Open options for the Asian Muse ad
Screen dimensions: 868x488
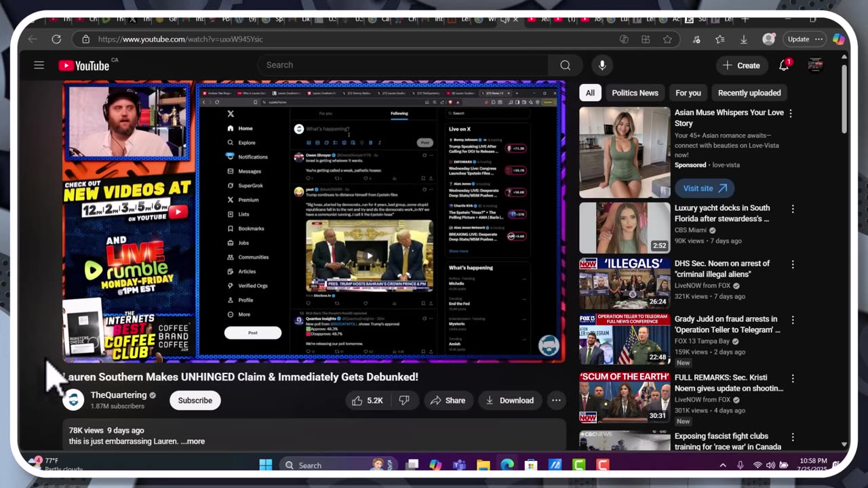[791, 113]
